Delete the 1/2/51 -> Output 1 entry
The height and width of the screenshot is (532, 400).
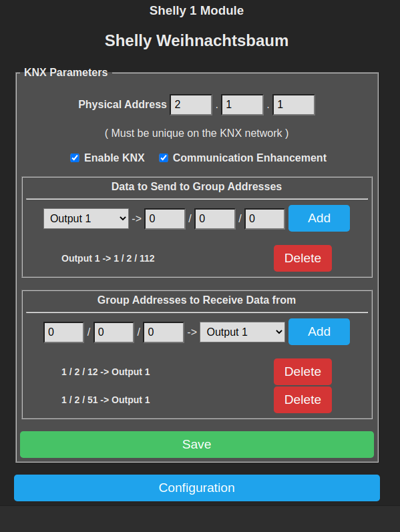pyautogui.click(x=303, y=400)
